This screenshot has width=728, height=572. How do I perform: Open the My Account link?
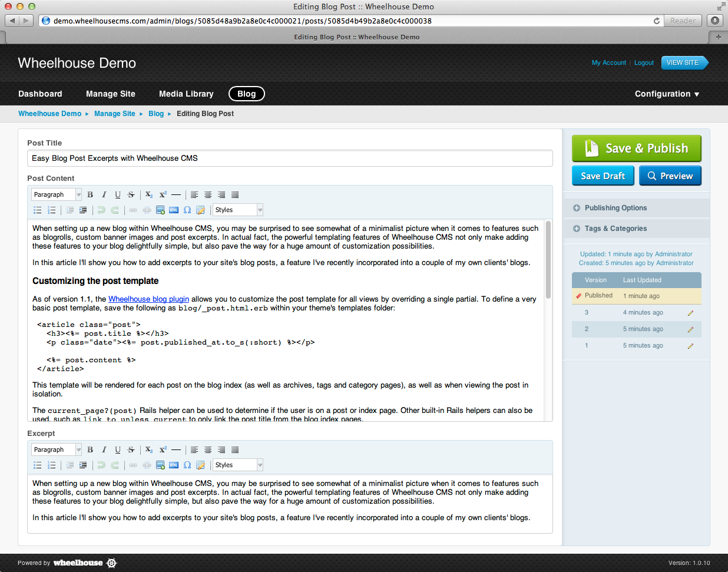[x=609, y=62]
